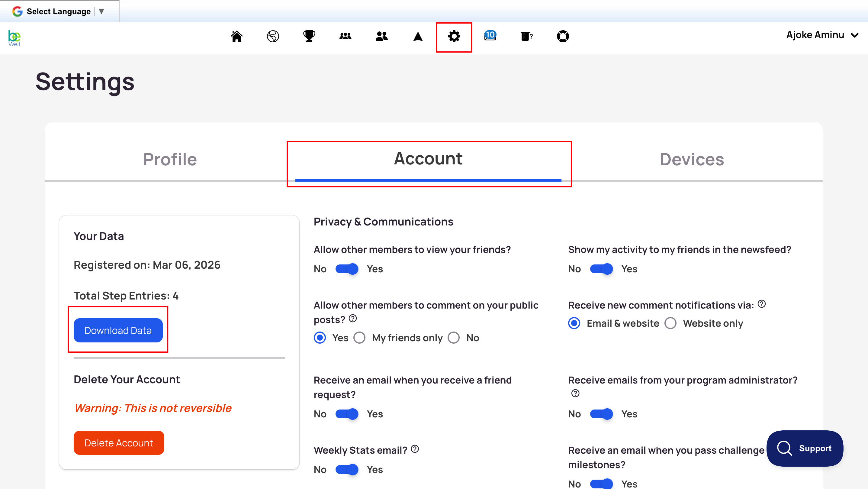Open the Select Language dropdown
868x489 pixels.
[x=59, y=11]
